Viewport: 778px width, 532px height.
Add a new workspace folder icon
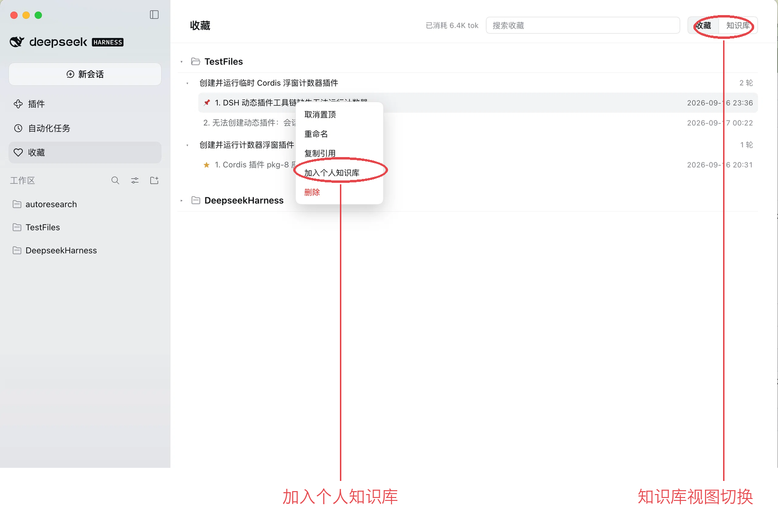[154, 180]
